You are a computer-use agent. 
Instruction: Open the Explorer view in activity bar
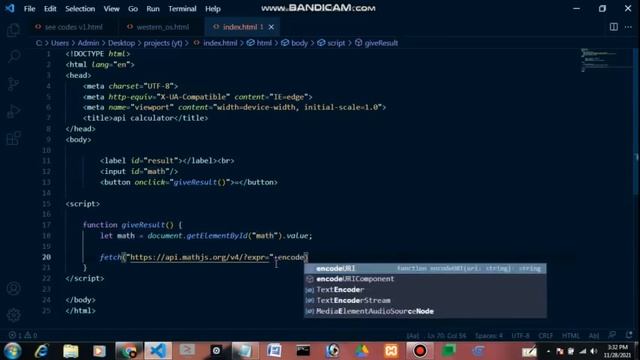coord(13,30)
